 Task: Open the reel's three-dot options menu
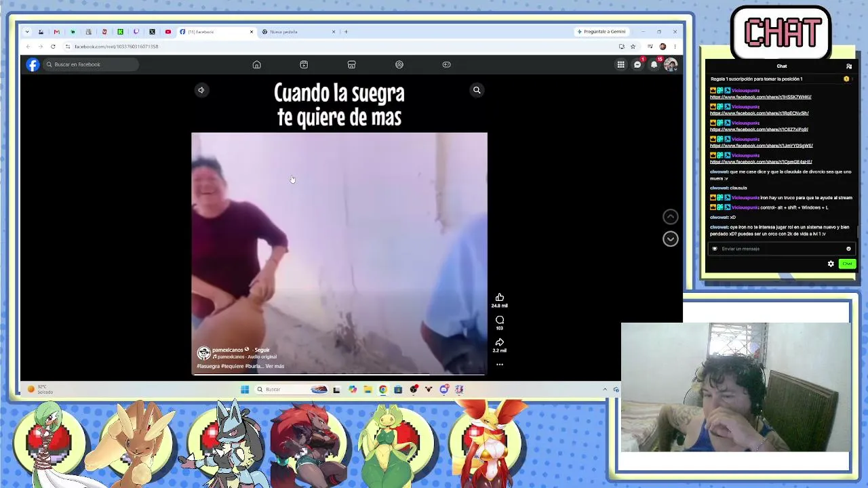500,365
